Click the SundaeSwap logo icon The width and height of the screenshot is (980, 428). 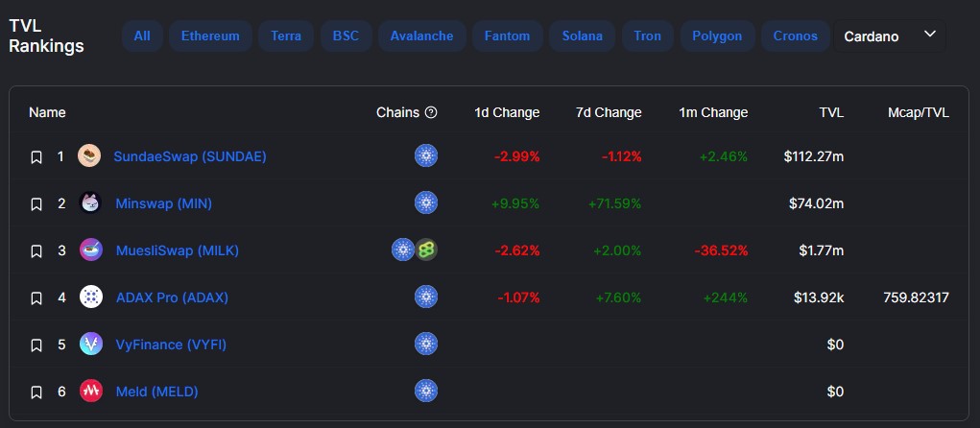(x=89, y=155)
